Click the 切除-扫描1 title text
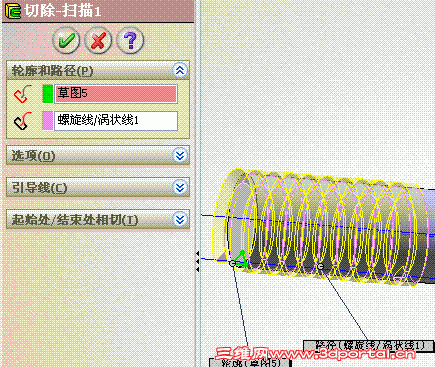Image resolution: width=435 pixels, height=367 pixels. coord(63,11)
